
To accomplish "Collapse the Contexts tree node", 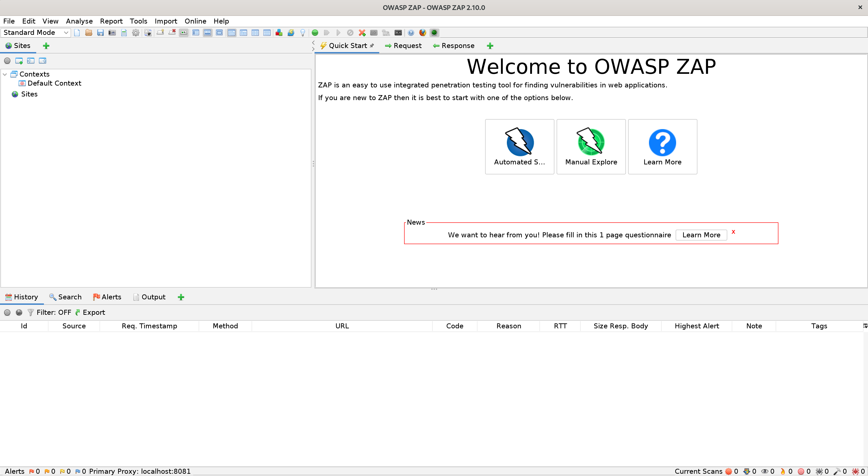I will (x=5, y=74).
